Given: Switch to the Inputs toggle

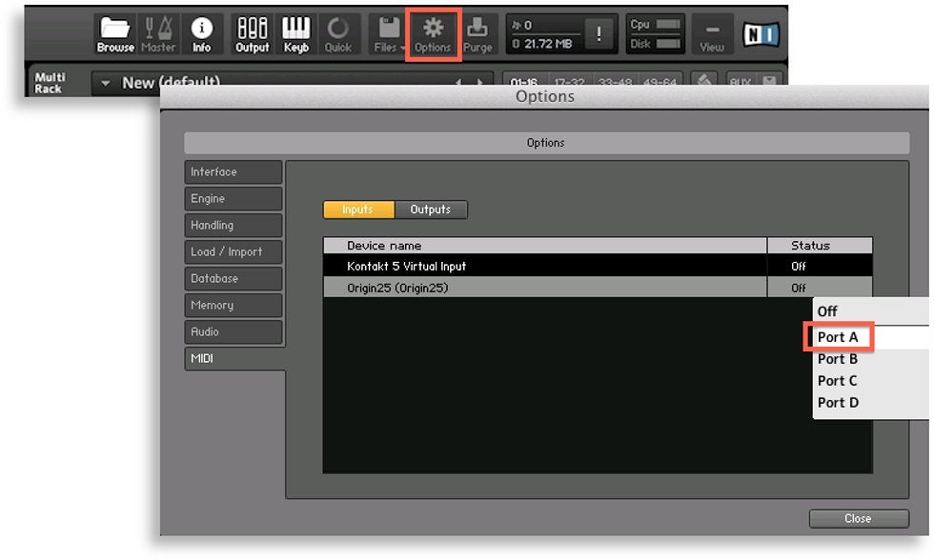Looking at the screenshot, I should 358,210.
